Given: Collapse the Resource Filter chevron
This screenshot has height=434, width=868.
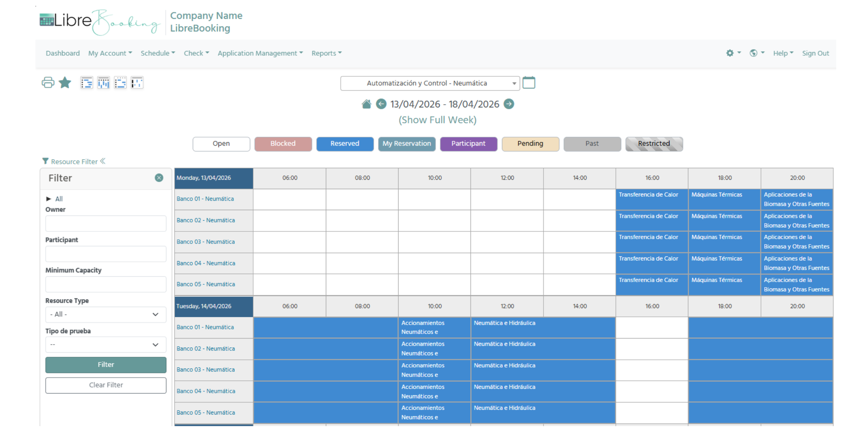Looking at the screenshot, I should coord(103,161).
